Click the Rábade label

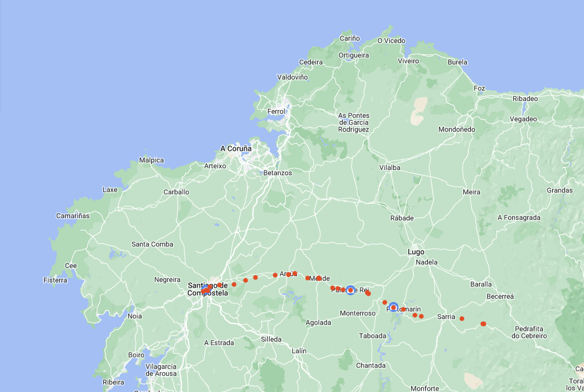tap(402, 218)
